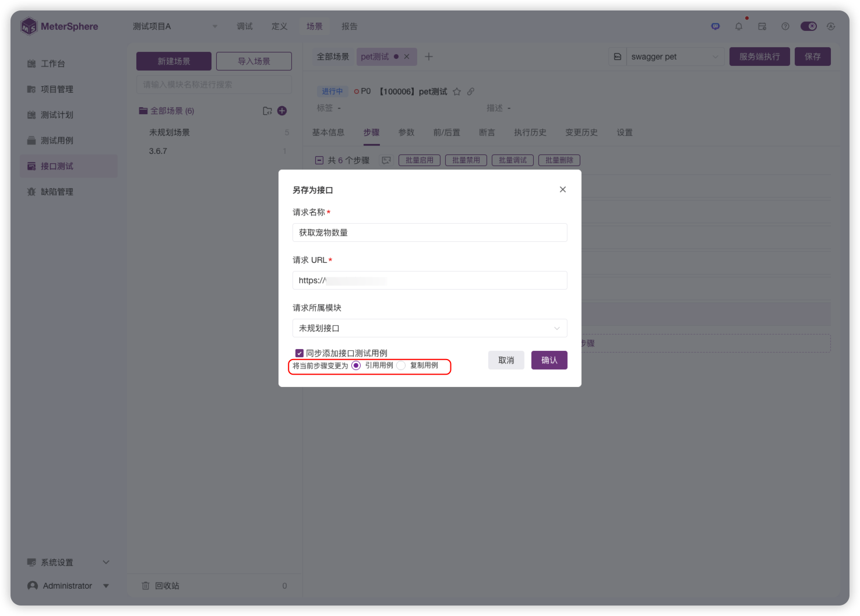The width and height of the screenshot is (860, 616).
Task: Click the 服务端执行 button
Action: 760,57
